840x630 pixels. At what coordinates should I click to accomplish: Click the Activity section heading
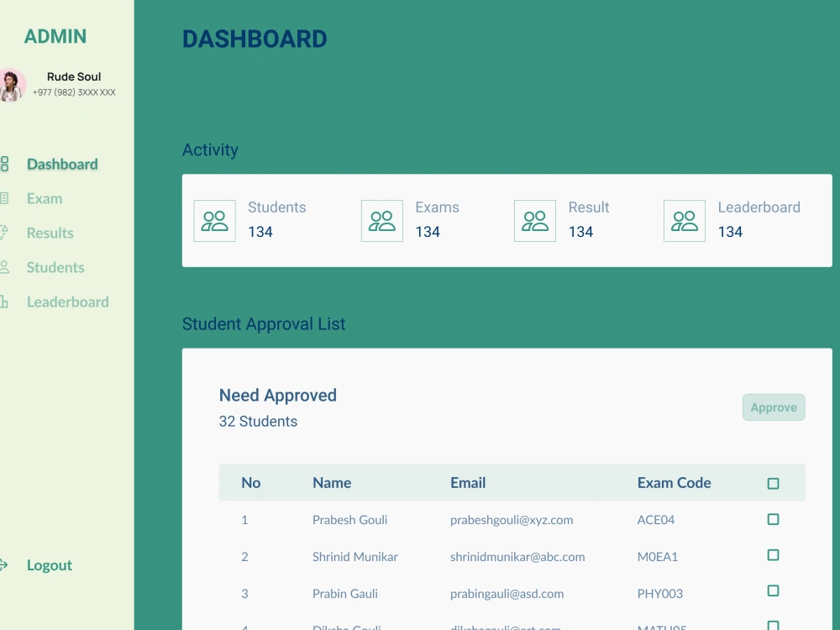(x=210, y=150)
